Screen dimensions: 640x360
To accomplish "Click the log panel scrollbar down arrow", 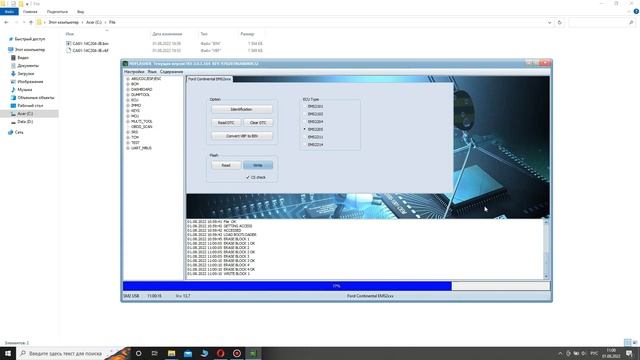I will point(546,276).
